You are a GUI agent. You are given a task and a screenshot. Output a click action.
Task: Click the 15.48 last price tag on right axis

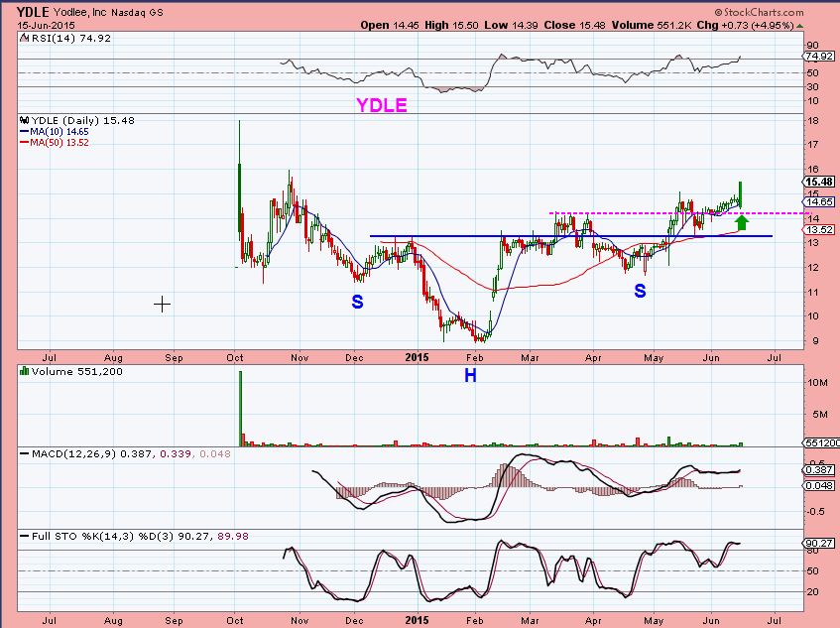(819, 182)
